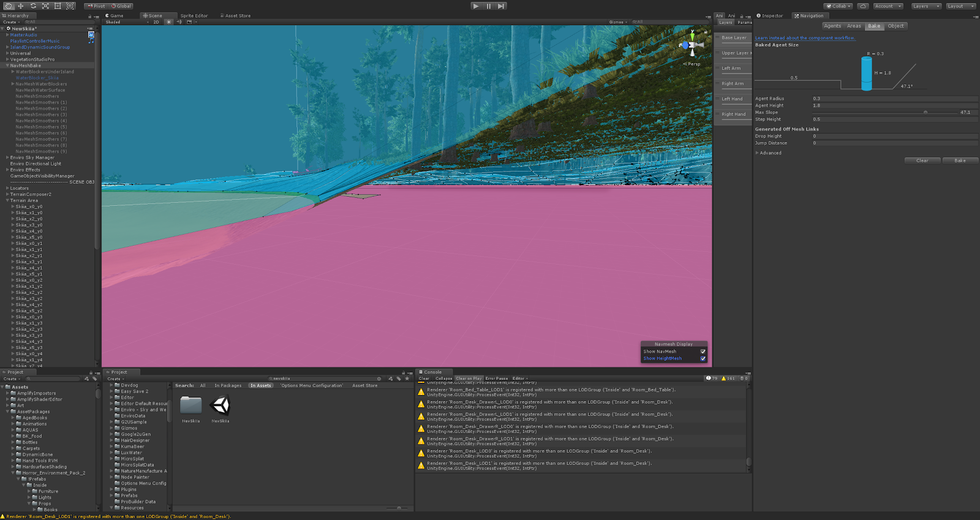This screenshot has width=980, height=520.
Task: Select the Rotate tool
Action: pyautogui.click(x=33, y=6)
